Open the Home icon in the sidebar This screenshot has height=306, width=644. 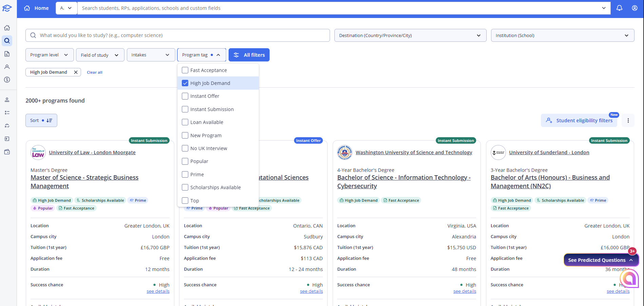click(7, 28)
